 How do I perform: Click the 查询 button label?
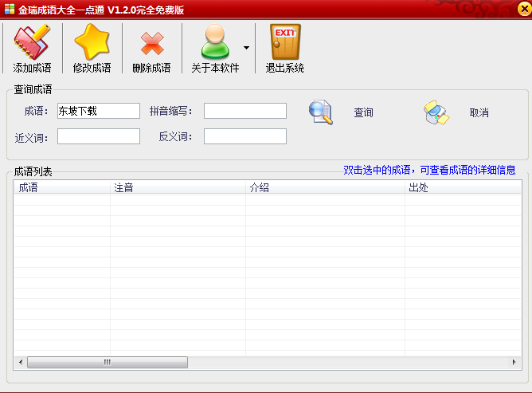point(363,112)
